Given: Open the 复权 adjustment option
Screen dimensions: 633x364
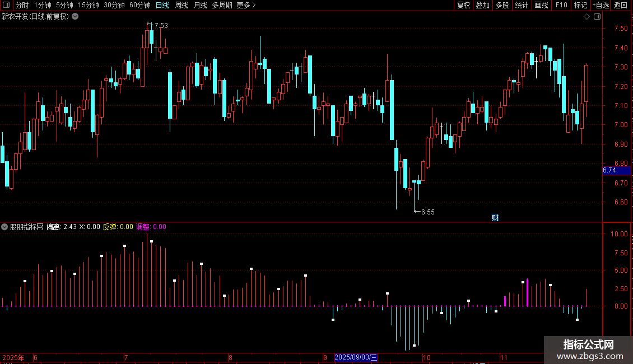Looking at the screenshot, I should tap(463, 5).
